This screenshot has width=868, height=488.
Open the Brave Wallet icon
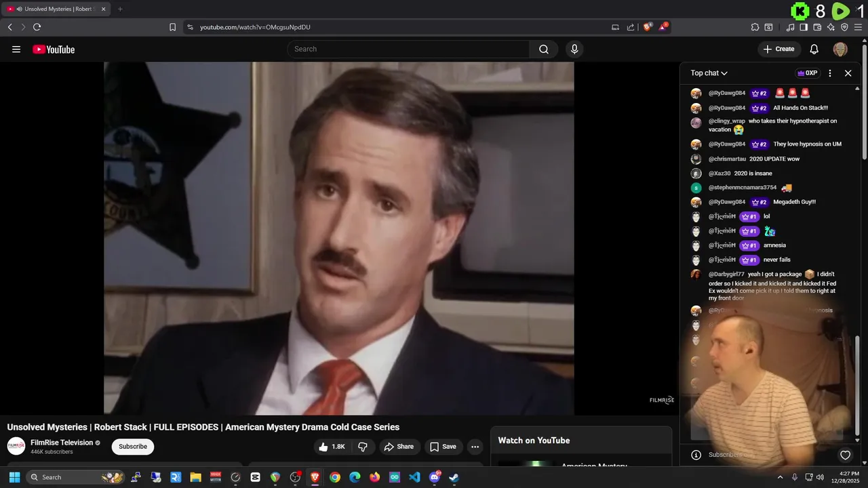(x=817, y=27)
